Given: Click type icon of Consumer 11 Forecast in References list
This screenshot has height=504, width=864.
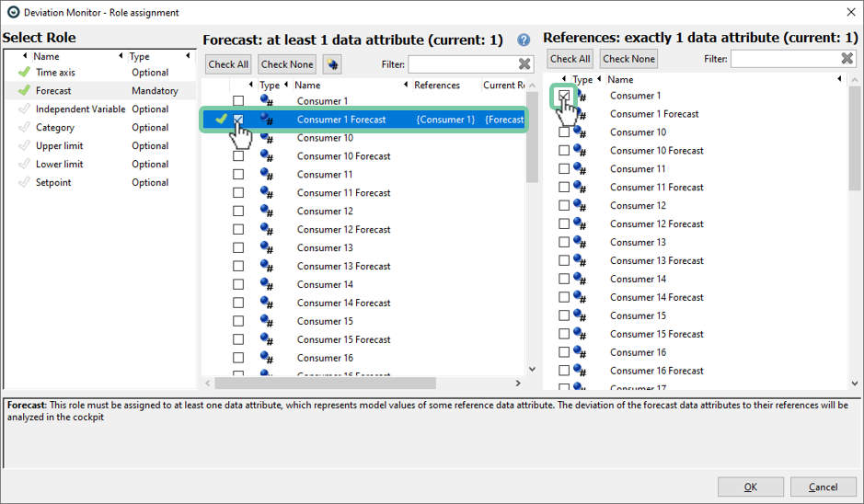Looking at the screenshot, I should click(580, 188).
